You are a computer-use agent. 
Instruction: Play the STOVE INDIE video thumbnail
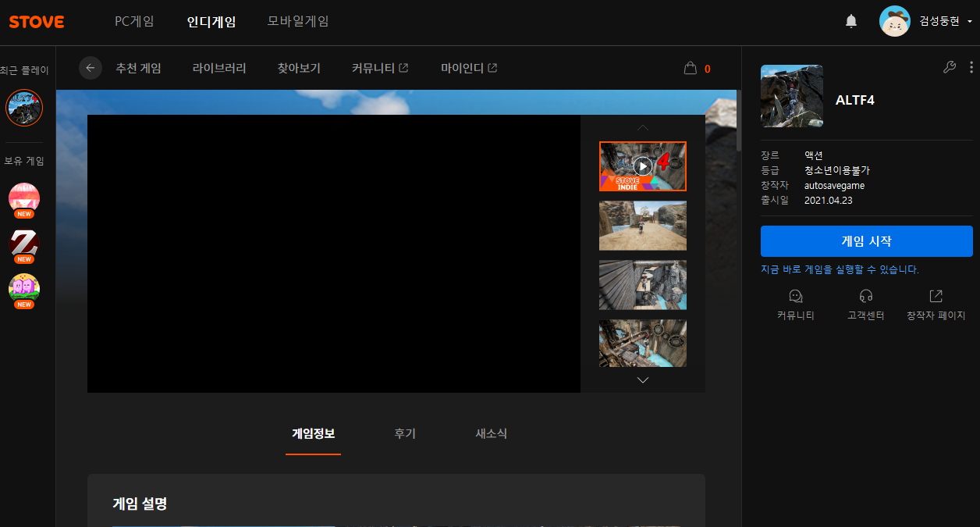(x=642, y=166)
